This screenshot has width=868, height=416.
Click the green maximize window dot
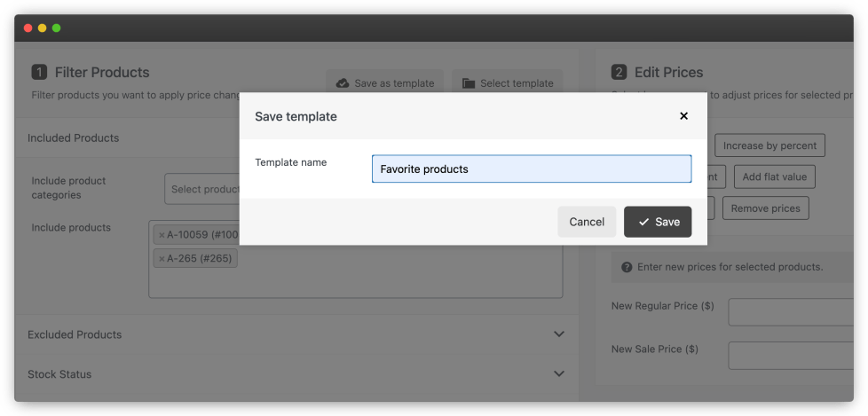tap(57, 27)
